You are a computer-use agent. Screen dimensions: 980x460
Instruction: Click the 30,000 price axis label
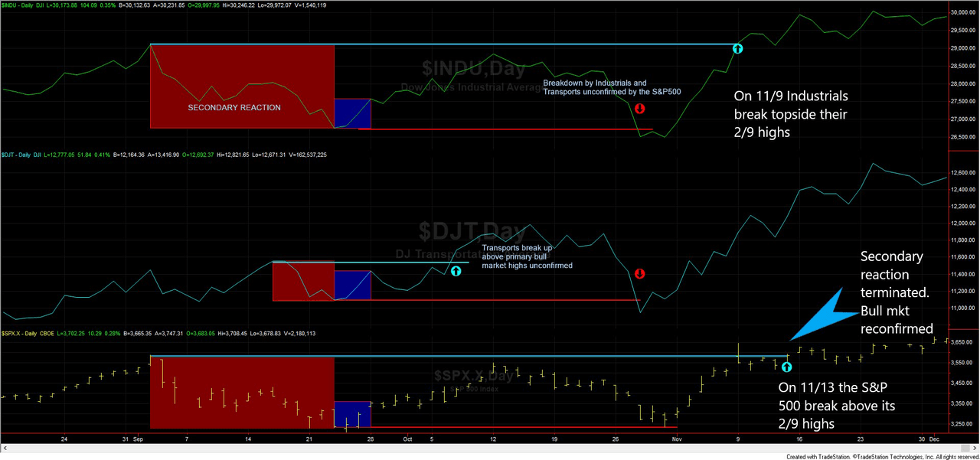tap(961, 13)
